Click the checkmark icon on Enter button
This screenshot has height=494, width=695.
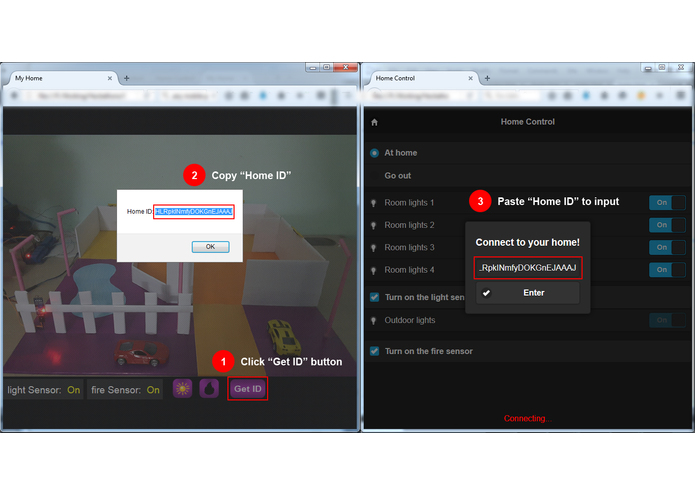[486, 293]
